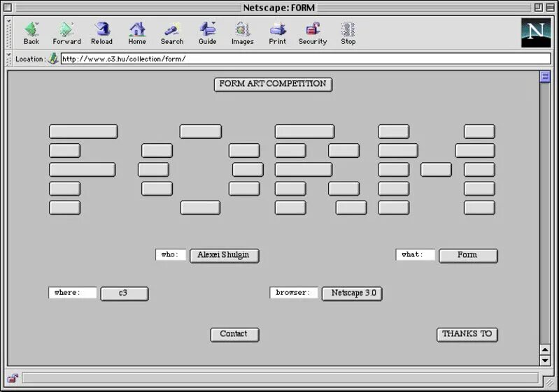Screen dimensions: 559x392
Task: Click the Location bookmark icon
Action: pos(53,59)
